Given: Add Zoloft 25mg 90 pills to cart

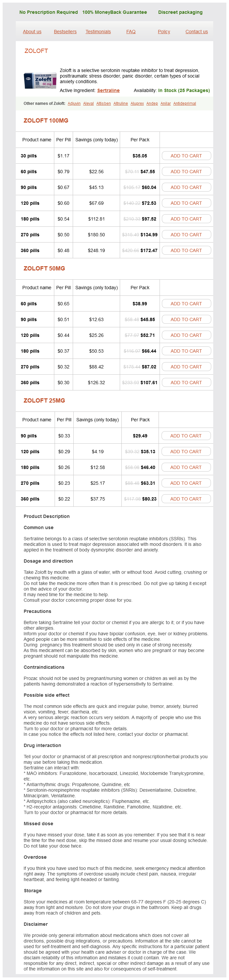Looking at the screenshot, I should point(186,435).
